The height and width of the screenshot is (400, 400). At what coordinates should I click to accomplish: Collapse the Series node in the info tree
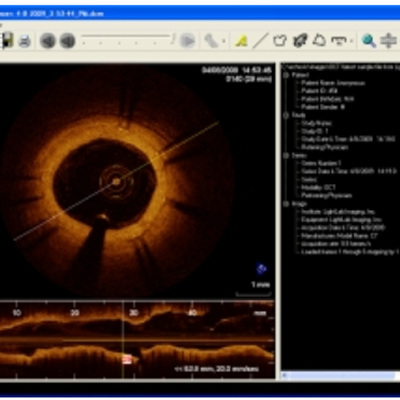(x=286, y=156)
